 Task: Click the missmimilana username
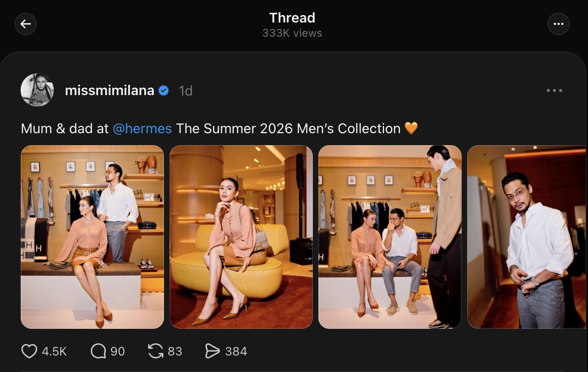pyautogui.click(x=109, y=90)
